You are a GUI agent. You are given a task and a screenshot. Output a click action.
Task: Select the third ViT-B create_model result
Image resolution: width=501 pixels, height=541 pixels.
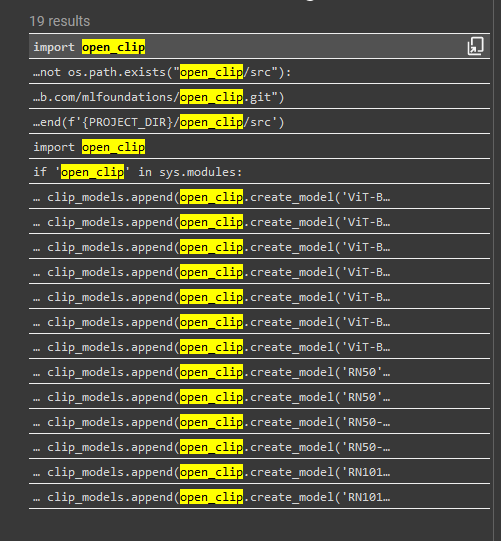coord(259,247)
